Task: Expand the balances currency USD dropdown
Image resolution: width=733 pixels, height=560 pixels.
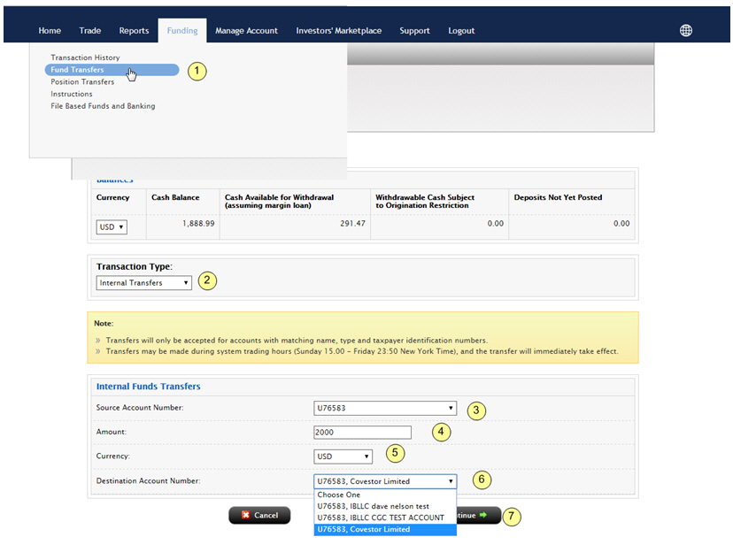Action: pos(112,227)
